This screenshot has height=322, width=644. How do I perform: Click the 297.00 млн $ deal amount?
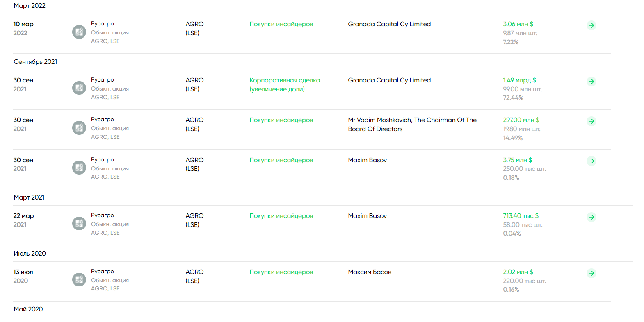pyautogui.click(x=521, y=120)
